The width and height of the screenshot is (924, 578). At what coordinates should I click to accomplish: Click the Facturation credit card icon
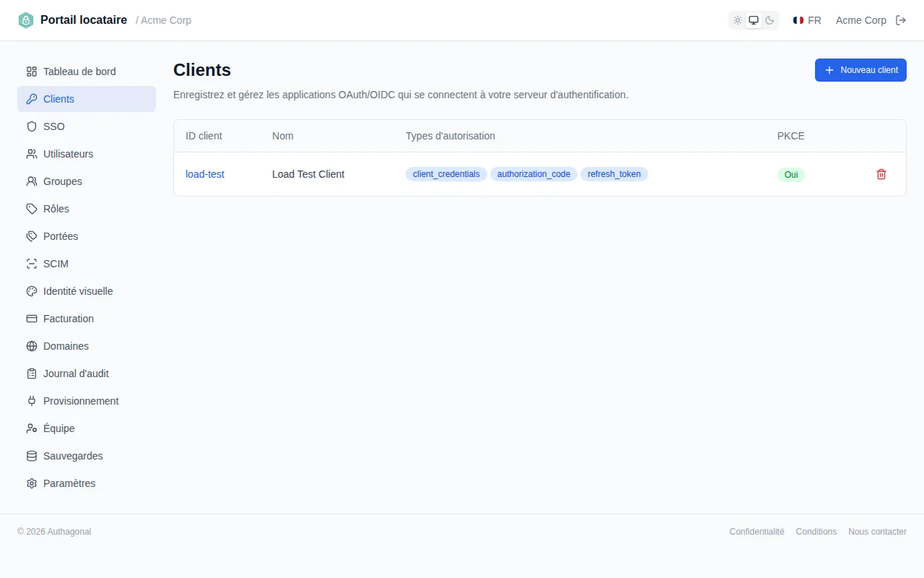tap(32, 319)
